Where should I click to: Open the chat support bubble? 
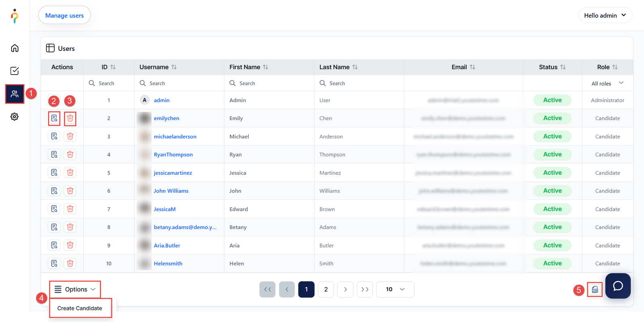617,286
